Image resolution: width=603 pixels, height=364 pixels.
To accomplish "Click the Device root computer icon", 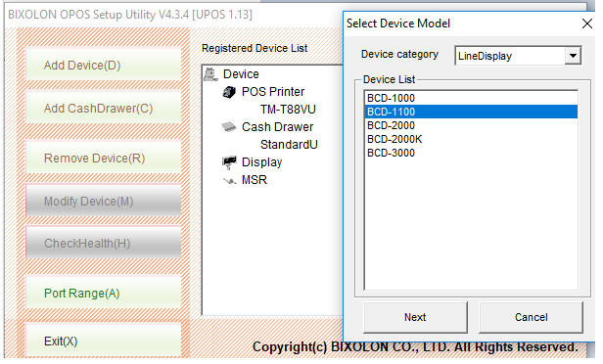I will (x=210, y=73).
